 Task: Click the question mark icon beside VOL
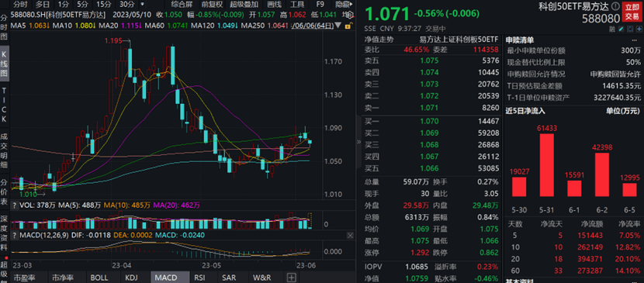pyautogui.click(x=15, y=204)
